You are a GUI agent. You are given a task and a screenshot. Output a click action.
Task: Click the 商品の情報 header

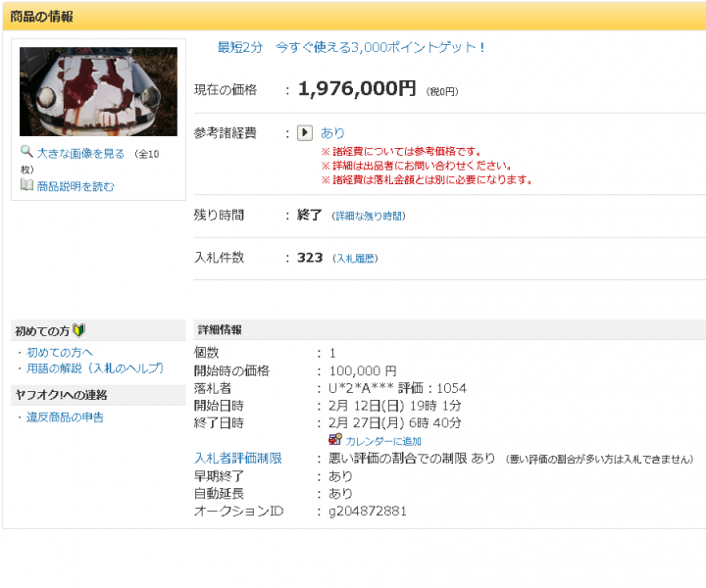click(41, 17)
